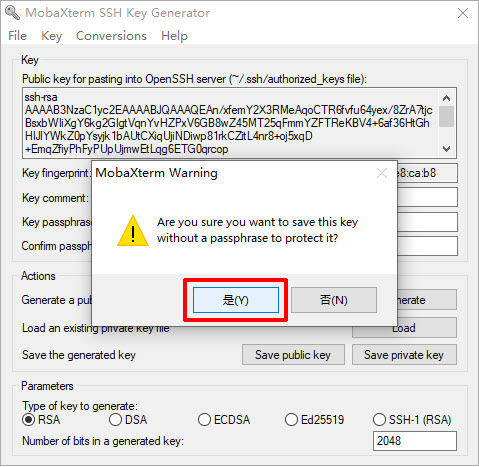The width and height of the screenshot is (479, 467).
Task: Choose the Ed25519 key type
Action: (x=314, y=420)
